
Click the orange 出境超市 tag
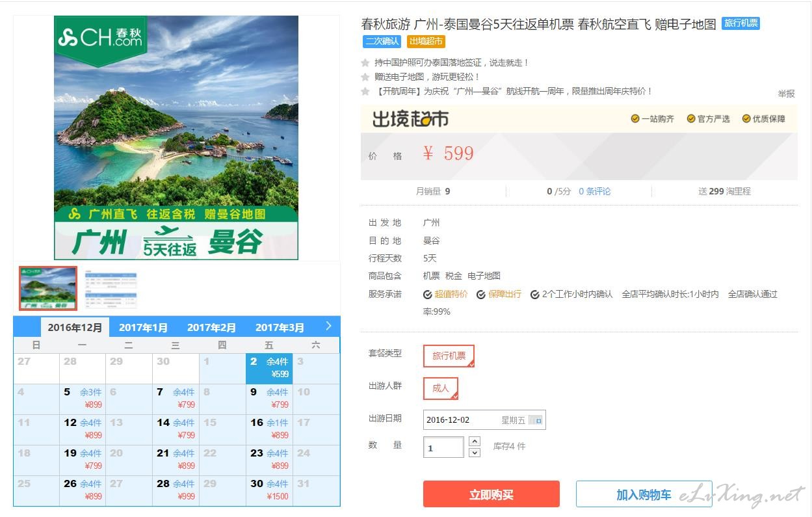pyautogui.click(x=426, y=42)
